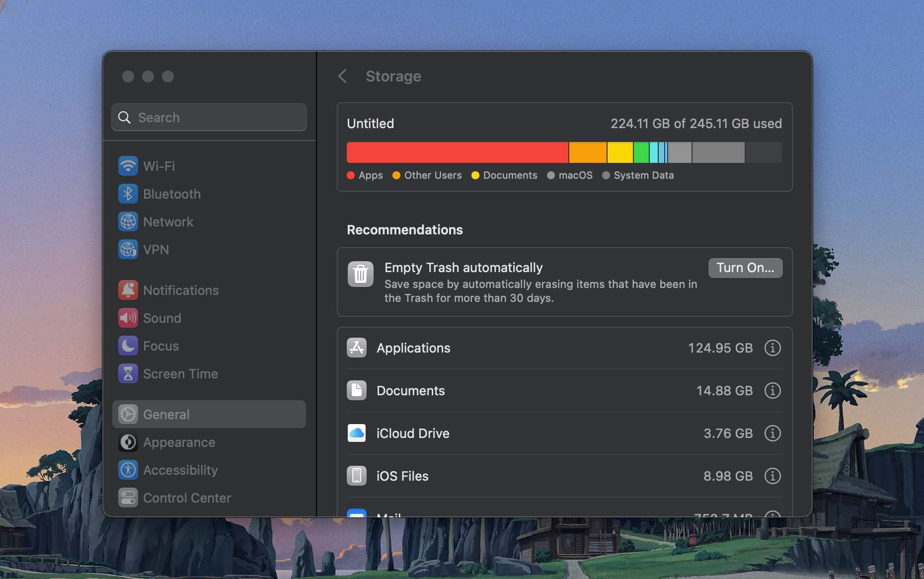Show info for the Mail storage row
Image resolution: width=924 pixels, height=579 pixels.
(x=772, y=516)
